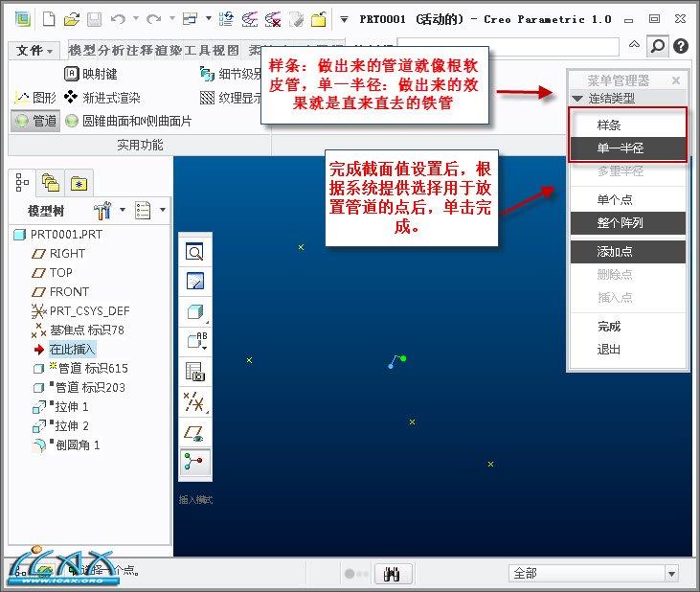Click the Named views icon
The height and width of the screenshot is (592, 700).
[x=196, y=341]
